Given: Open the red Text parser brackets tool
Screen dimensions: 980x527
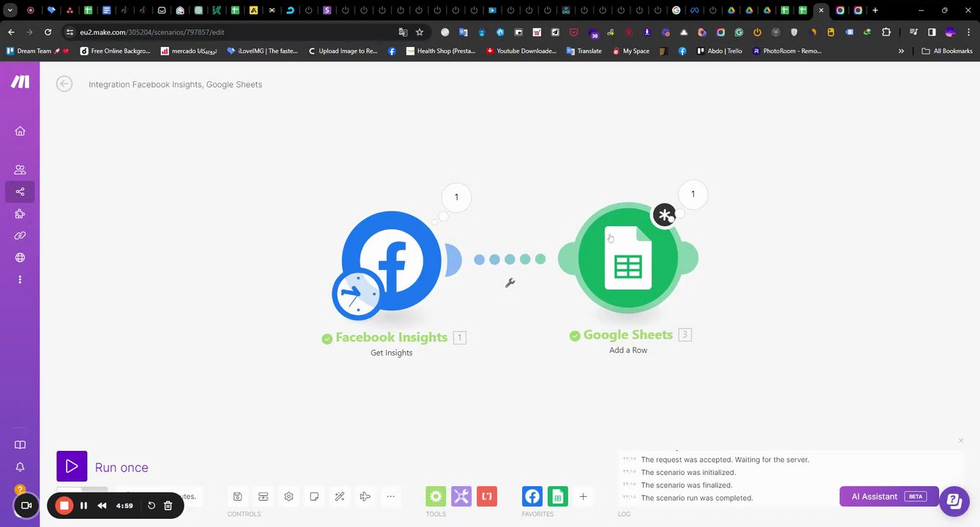Looking at the screenshot, I should point(487,496).
